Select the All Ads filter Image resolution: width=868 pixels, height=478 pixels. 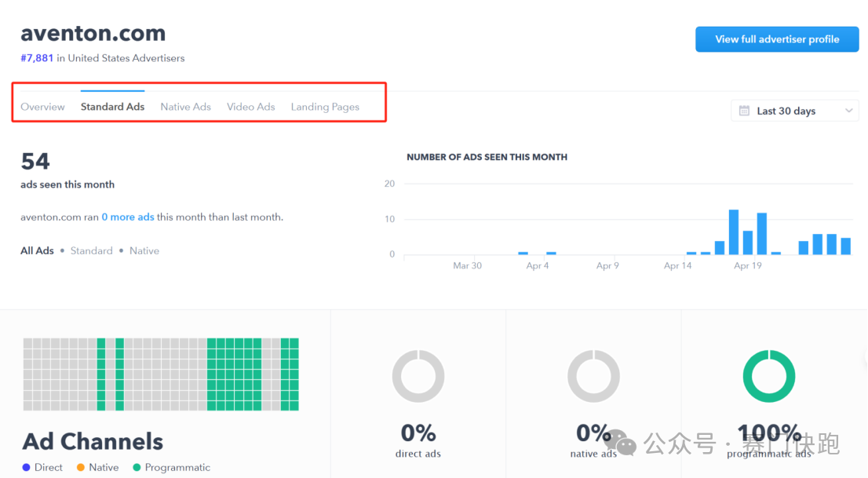point(37,251)
